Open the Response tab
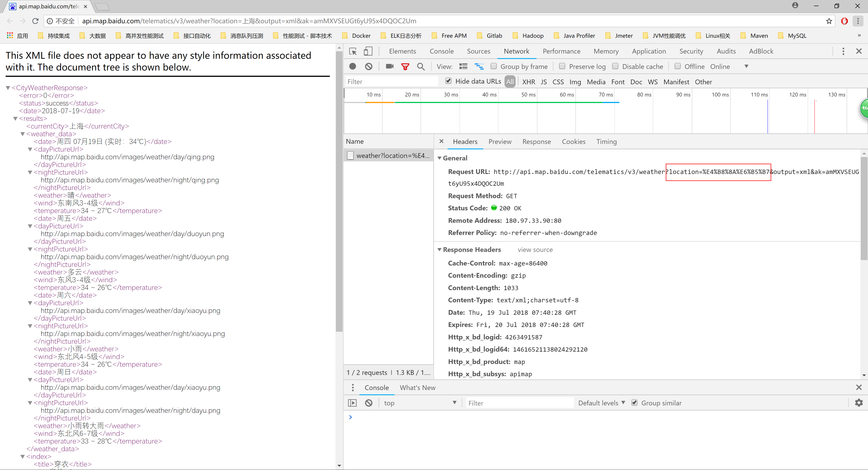The image size is (868, 470). click(x=536, y=141)
